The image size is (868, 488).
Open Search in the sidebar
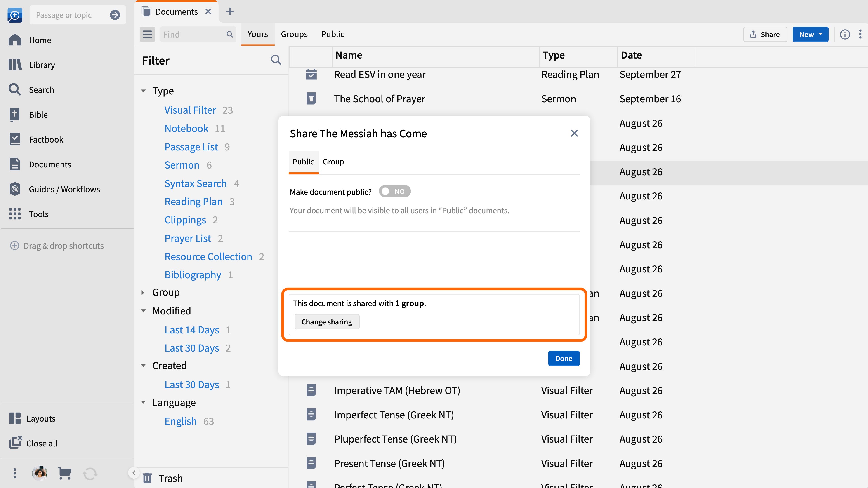[x=31, y=90]
